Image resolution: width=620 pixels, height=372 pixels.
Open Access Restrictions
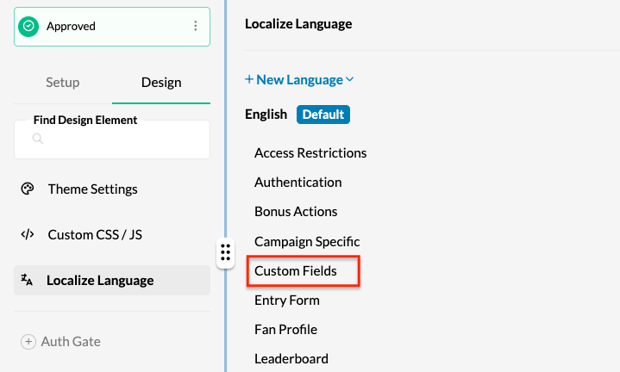point(310,153)
